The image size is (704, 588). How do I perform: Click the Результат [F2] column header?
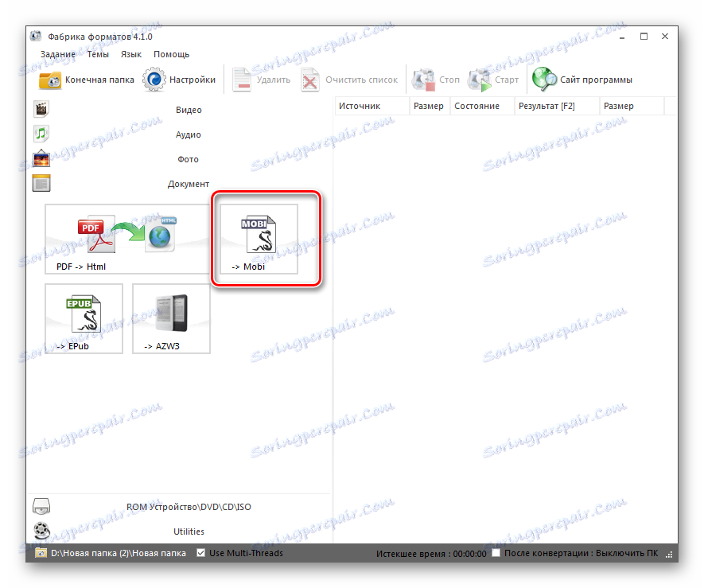click(557, 106)
